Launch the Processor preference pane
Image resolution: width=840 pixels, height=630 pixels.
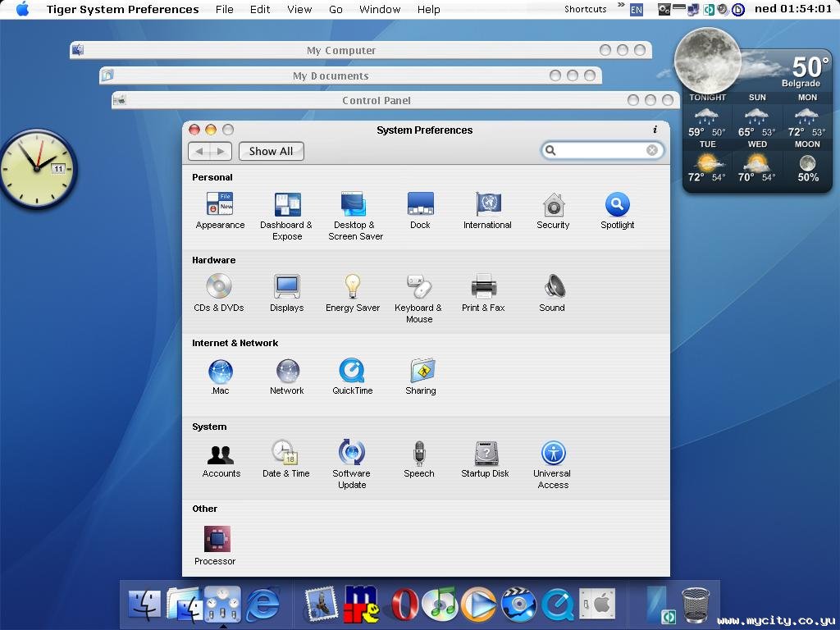click(217, 540)
